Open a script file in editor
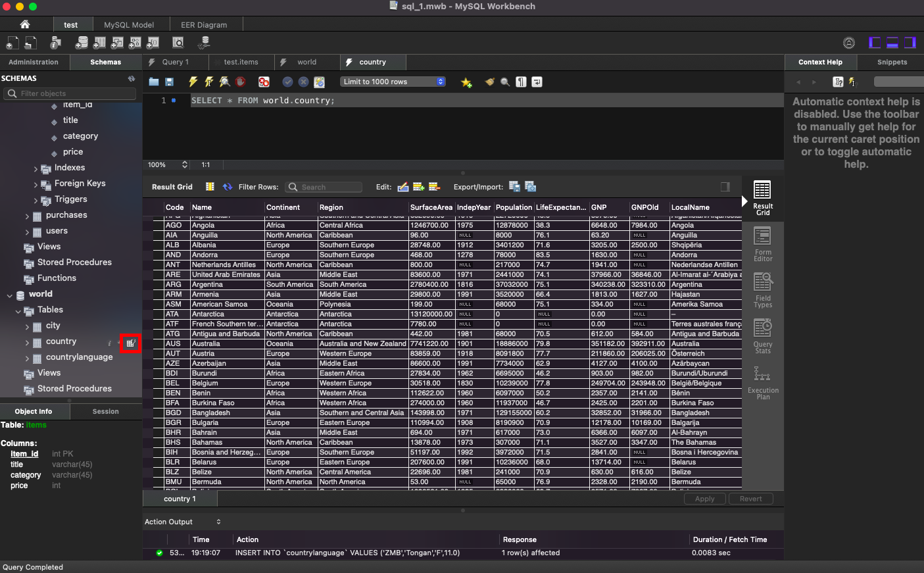The image size is (924, 573). click(154, 82)
